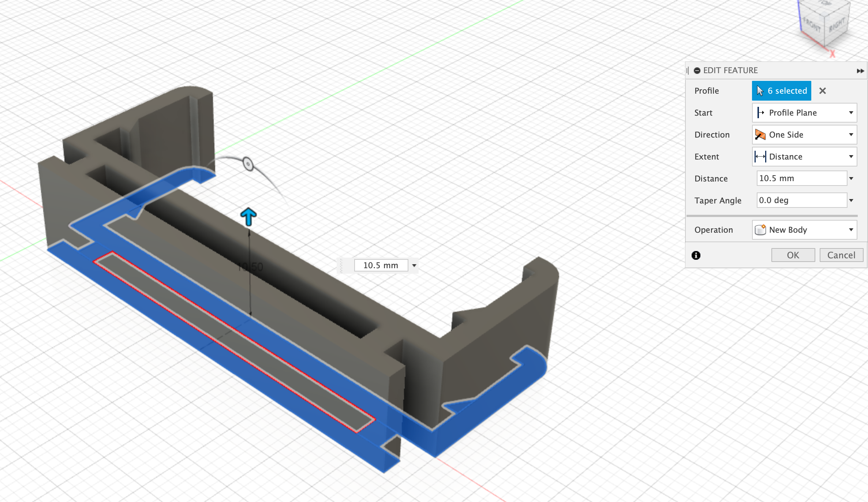Viewport: 868px width, 502px height.
Task: Click the in-canvas 10.5 mm distance field
Action: (381, 265)
